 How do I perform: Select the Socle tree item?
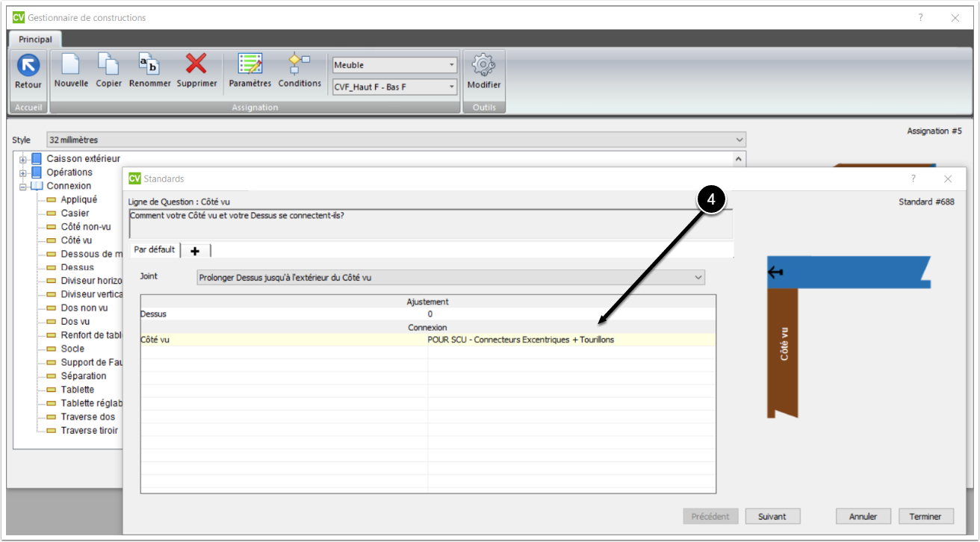(72, 349)
